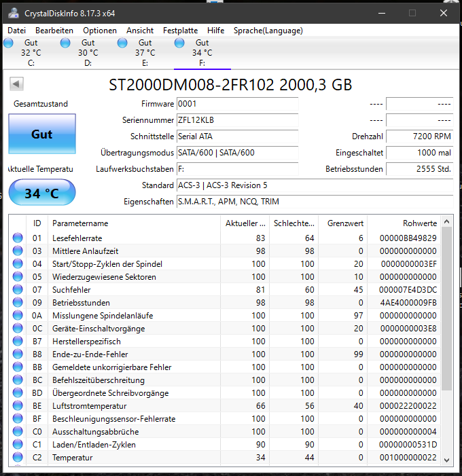Click the Schlechte... column header

(294, 223)
